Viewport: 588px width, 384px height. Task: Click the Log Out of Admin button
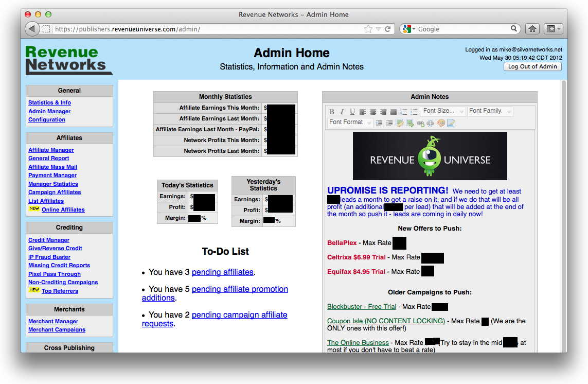(532, 66)
